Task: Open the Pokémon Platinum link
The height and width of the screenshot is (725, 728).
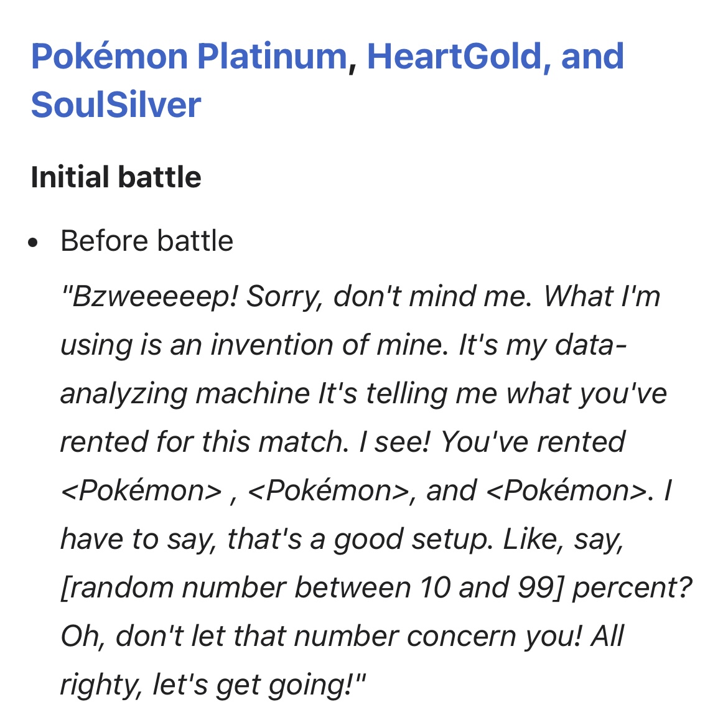Action: tap(189, 56)
